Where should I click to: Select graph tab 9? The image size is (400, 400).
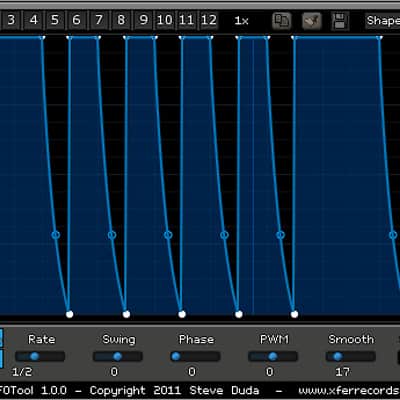[x=143, y=20]
